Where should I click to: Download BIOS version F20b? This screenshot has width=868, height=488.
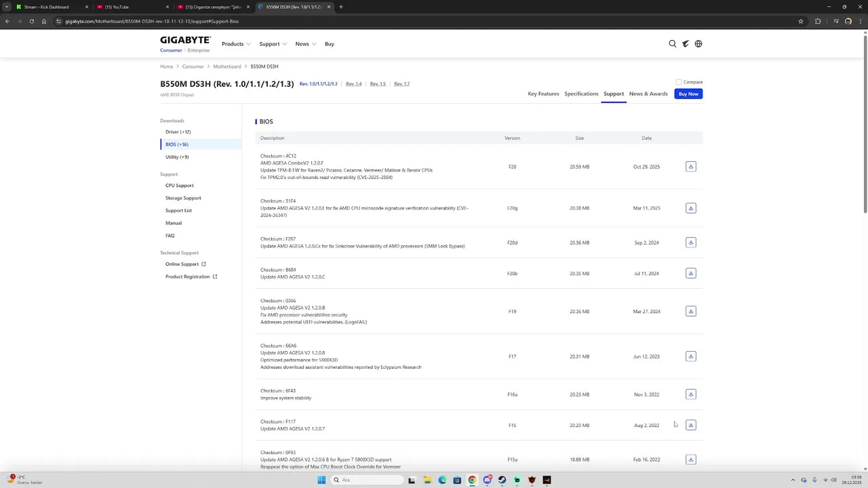point(690,273)
